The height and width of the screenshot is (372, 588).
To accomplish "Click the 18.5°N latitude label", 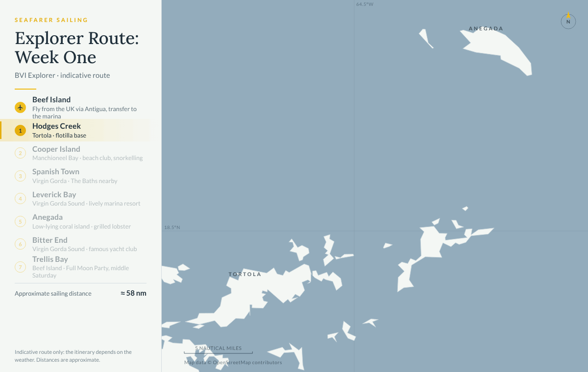I will point(172,228).
